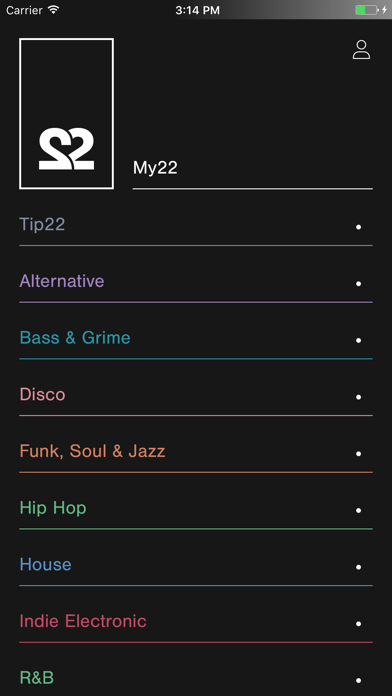Tap the dot next to Funk, Soul & Jazz
Viewport: 392px width, 696px height.
[x=358, y=454]
